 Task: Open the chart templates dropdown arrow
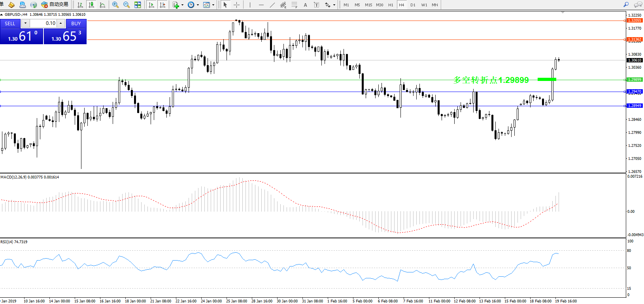coord(213,5)
